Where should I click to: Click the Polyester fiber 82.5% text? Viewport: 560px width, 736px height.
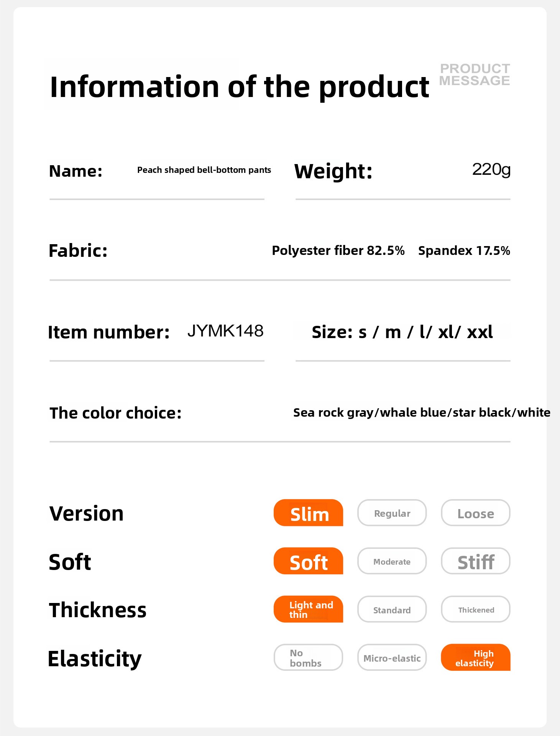(x=338, y=250)
